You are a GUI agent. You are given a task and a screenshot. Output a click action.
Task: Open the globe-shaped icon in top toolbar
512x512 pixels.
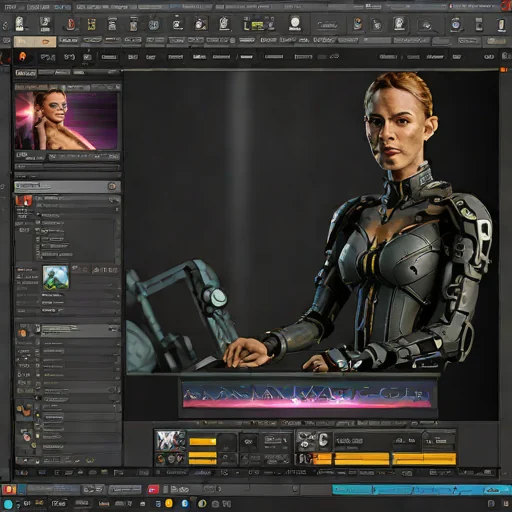click(x=154, y=25)
